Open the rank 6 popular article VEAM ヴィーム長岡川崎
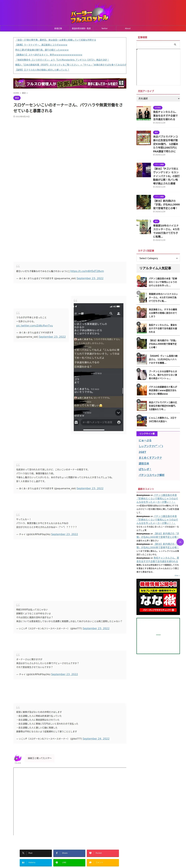Screen dimensions: 186x868 pyautogui.click(x=158, y=359)
